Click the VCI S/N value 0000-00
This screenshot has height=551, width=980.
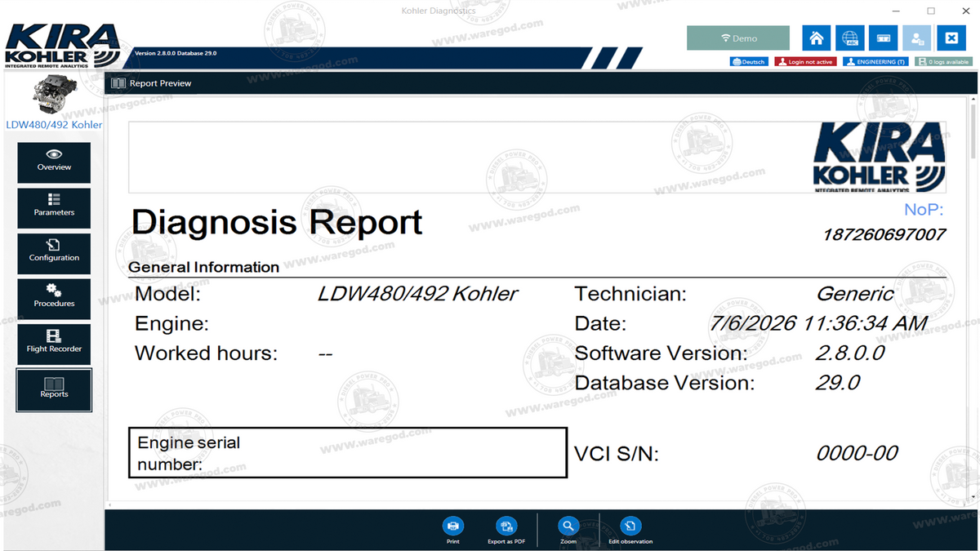pos(857,454)
